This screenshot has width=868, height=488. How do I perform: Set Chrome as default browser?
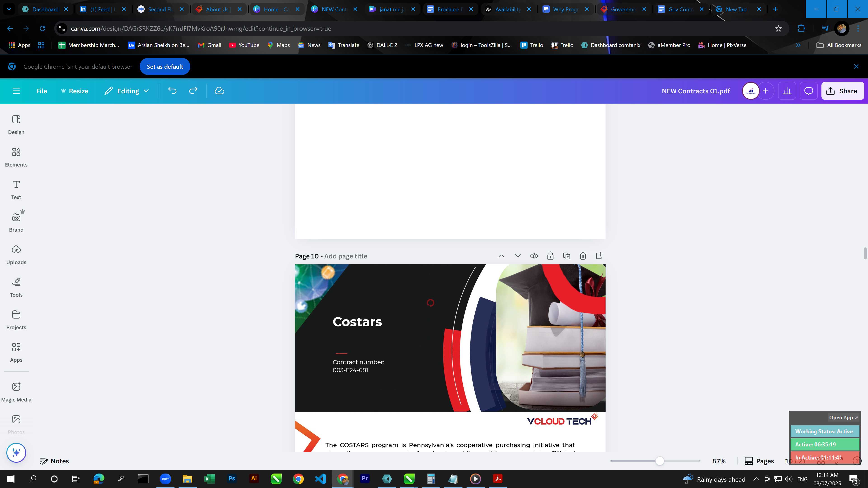tap(165, 67)
